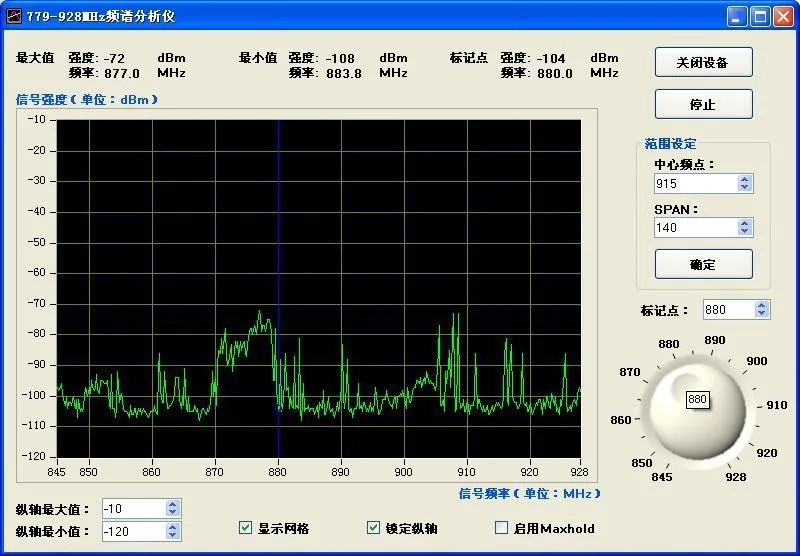Click the blue marker line in the spectrum plot
This screenshot has width=800, height=556.
click(279, 289)
